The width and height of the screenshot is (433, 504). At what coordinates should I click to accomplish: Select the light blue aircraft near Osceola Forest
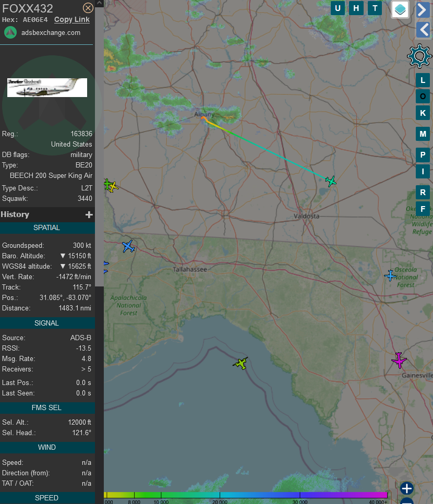[x=390, y=275]
